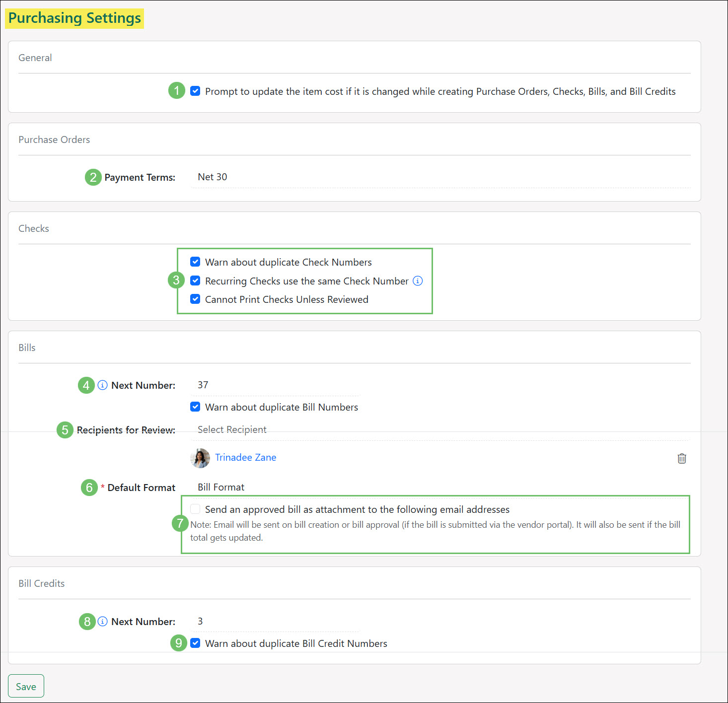Click the Default Format label
Screen dimensions: 728x703
tap(141, 488)
